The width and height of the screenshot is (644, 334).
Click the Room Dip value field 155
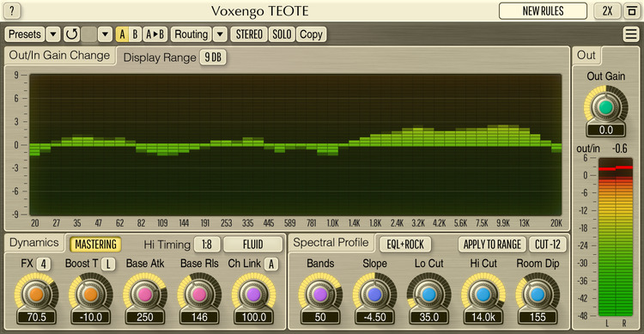tap(538, 317)
